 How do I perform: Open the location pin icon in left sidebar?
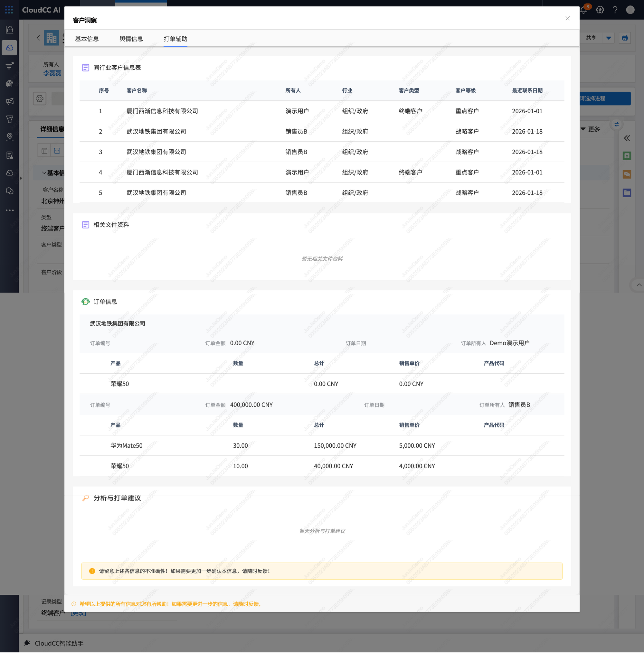coord(9,137)
